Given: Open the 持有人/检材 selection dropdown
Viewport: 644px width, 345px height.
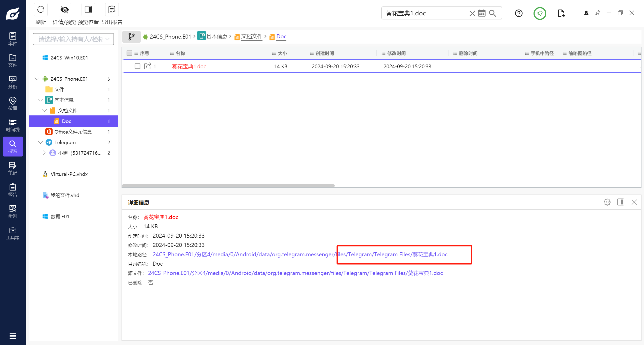Looking at the screenshot, I should pyautogui.click(x=73, y=39).
